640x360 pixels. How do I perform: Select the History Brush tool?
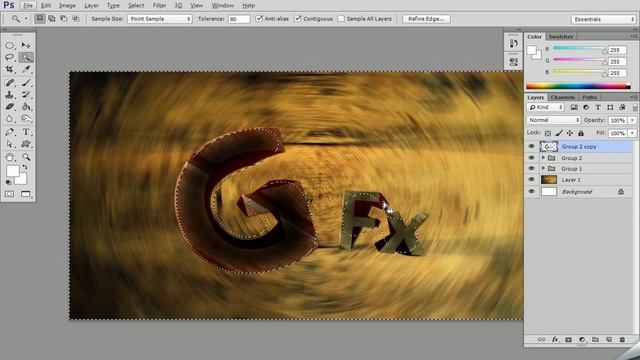tap(26, 95)
